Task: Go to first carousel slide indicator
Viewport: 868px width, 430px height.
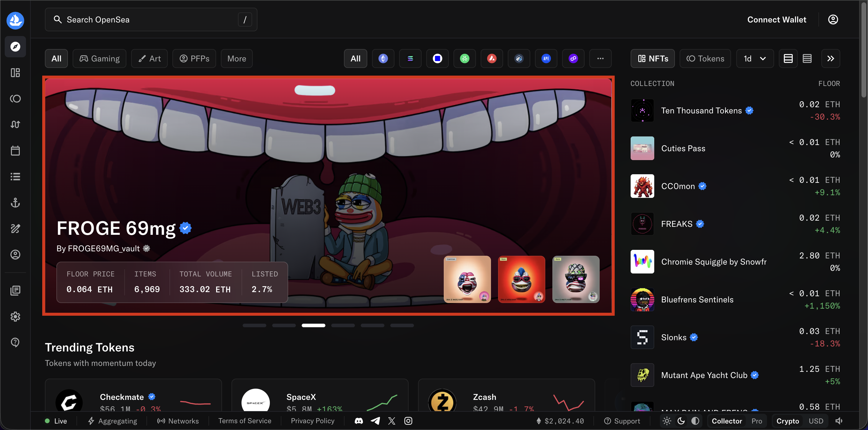Action: (x=254, y=325)
